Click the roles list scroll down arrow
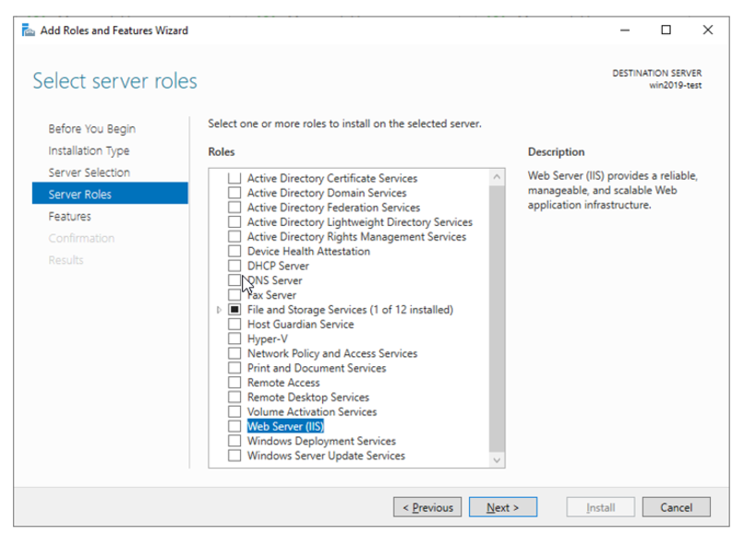The image size is (756, 546). 497,460
